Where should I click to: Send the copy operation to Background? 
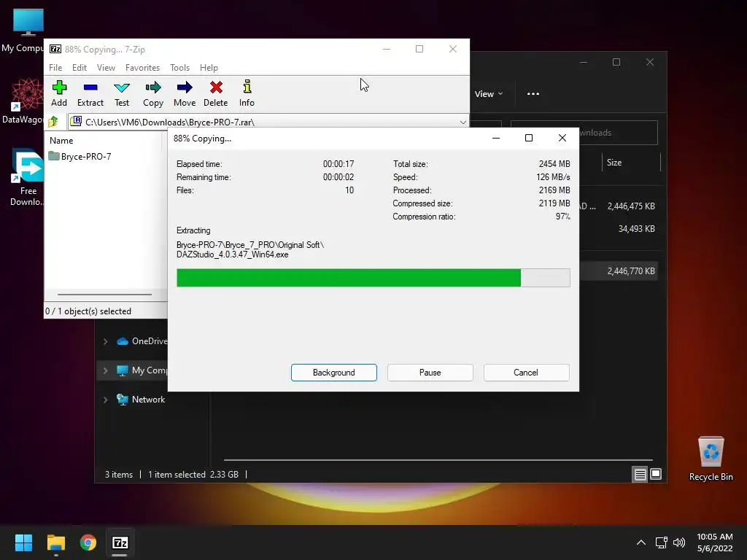[334, 373]
